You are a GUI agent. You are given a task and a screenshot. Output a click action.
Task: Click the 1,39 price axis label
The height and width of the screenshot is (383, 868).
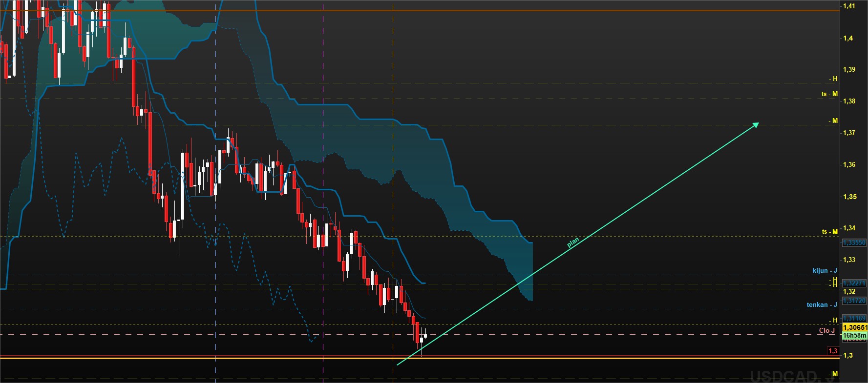click(x=849, y=70)
